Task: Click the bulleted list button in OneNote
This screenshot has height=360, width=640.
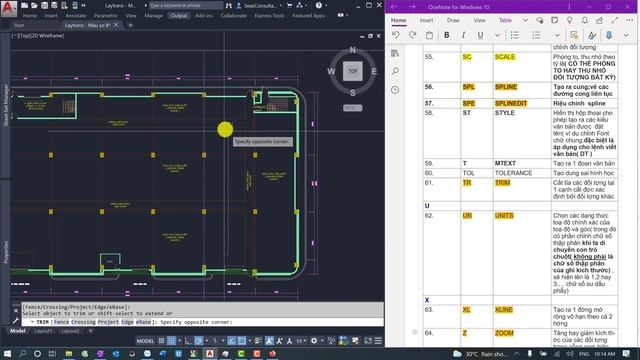Action: pos(515,35)
